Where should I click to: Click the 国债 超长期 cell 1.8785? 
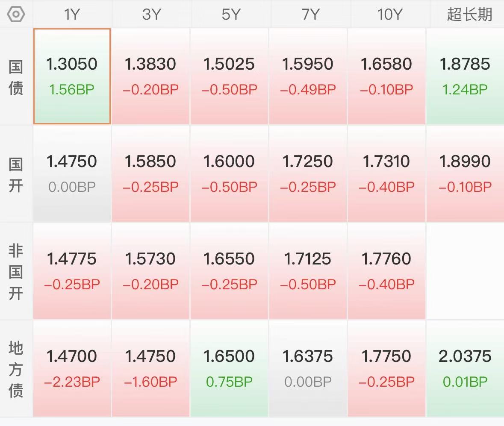[465, 76]
